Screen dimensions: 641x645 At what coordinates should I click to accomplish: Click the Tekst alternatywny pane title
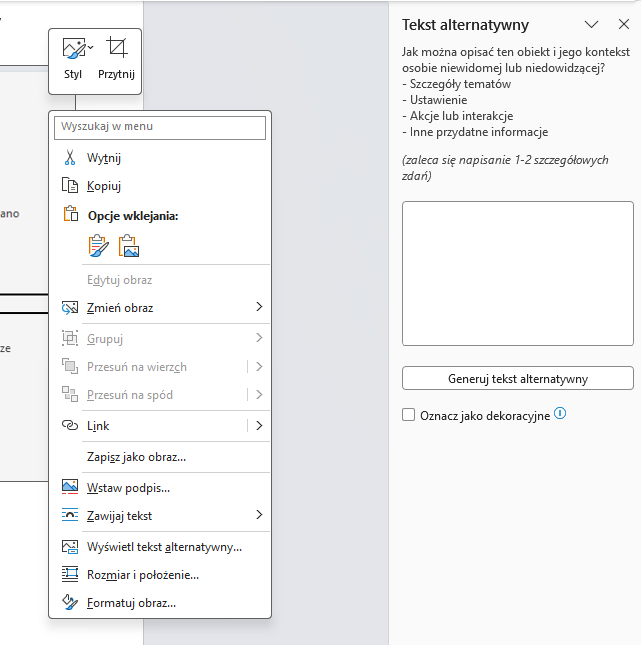465,25
